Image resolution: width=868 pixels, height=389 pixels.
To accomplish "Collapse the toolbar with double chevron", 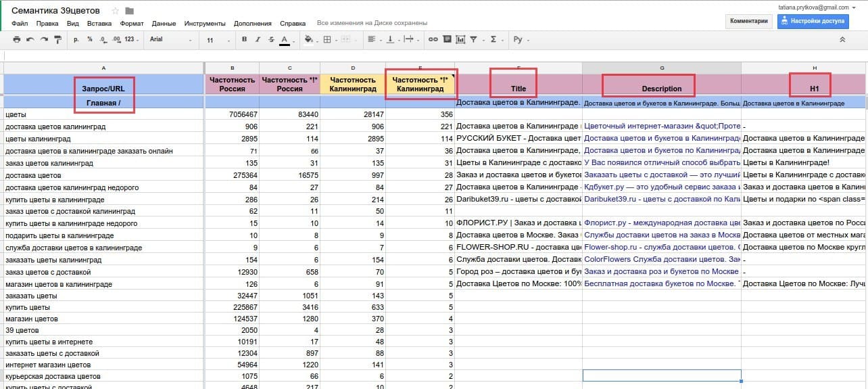I will (x=842, y=40).
